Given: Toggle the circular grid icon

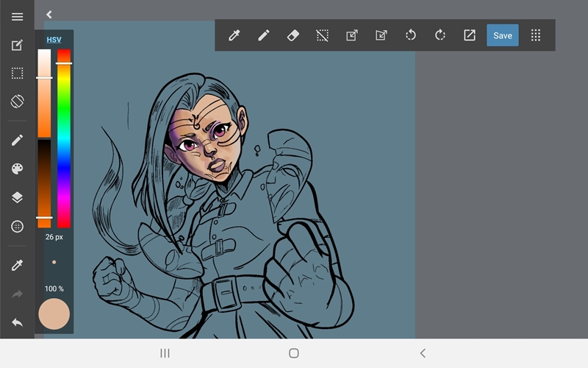Looking at the screenshot, I should point(17,227).
